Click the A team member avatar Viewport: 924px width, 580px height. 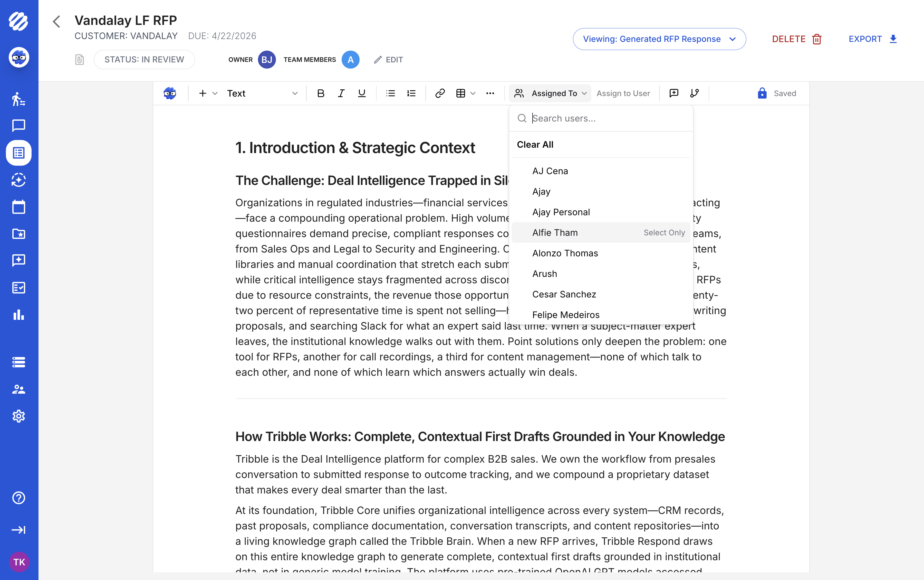[350, 60]
